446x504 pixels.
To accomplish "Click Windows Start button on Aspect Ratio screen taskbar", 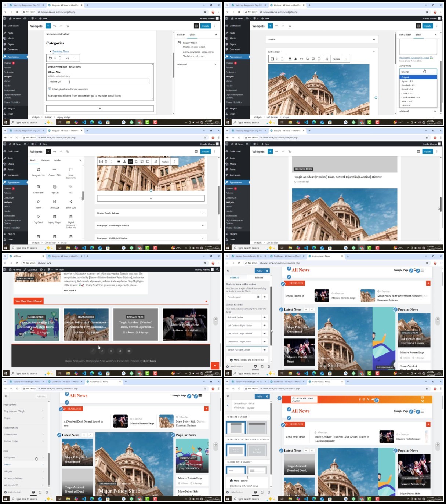I will point(228,122).
